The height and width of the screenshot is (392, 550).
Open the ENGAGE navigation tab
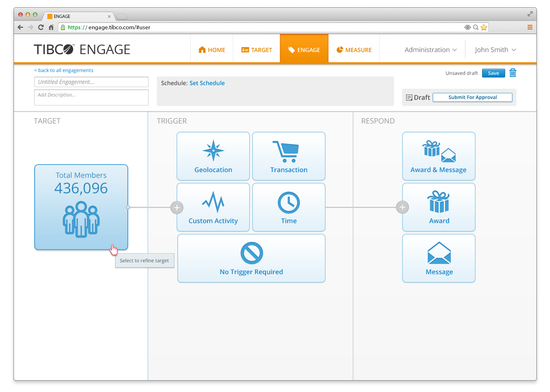pyautogui.click(x=304, y=49)
